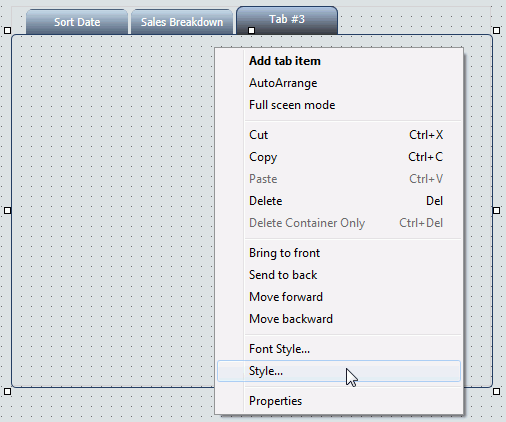
Task: Open the 'Font Style...' dialog
Action: click(339, 349)
